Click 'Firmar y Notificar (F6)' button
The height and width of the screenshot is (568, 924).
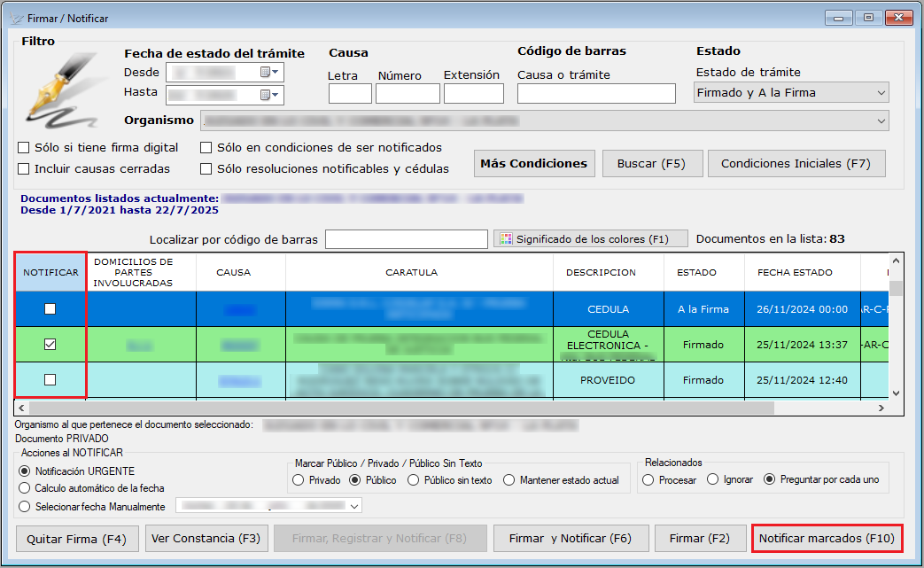[x=570, y=538]
